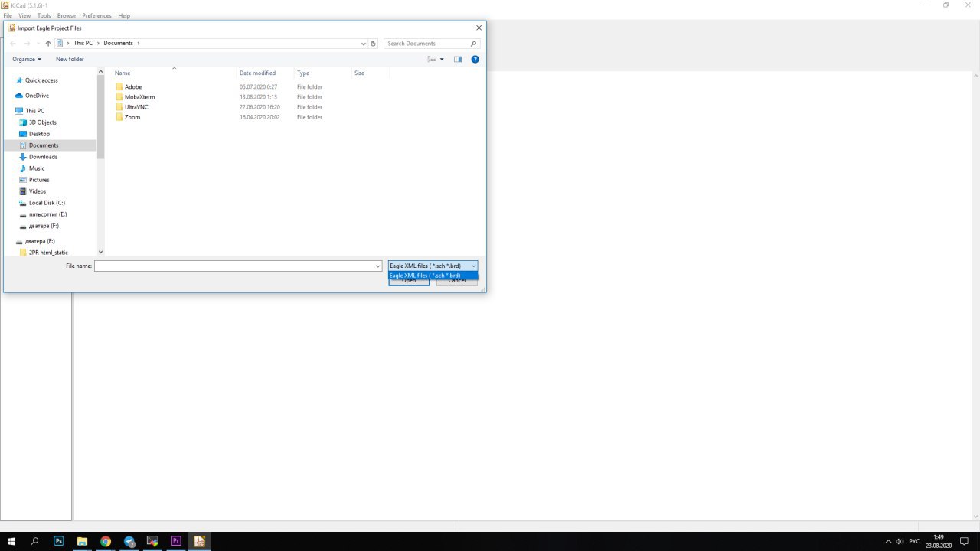Image resolution: width=980 pixels, height=551 pixels.
Task: Open the Organize dropdown menu
Action: coord(27,59)
